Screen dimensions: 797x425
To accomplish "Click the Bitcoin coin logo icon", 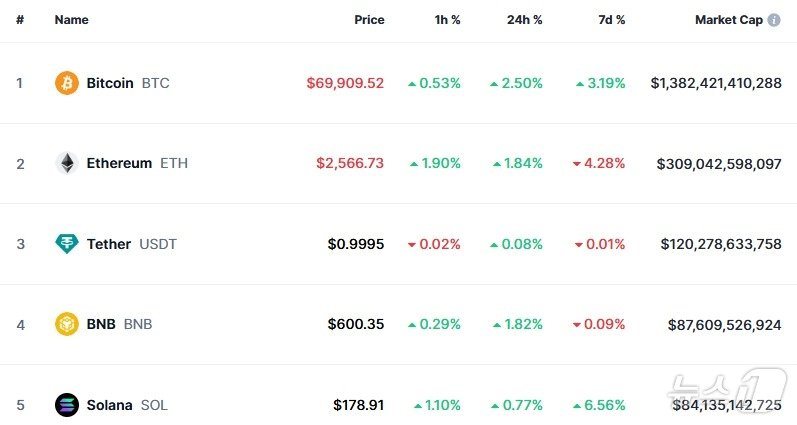I will 67,83.
